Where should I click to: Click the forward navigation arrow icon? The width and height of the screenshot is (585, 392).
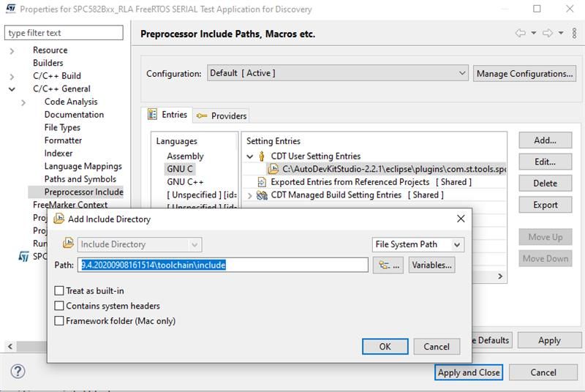coord(547,34)
